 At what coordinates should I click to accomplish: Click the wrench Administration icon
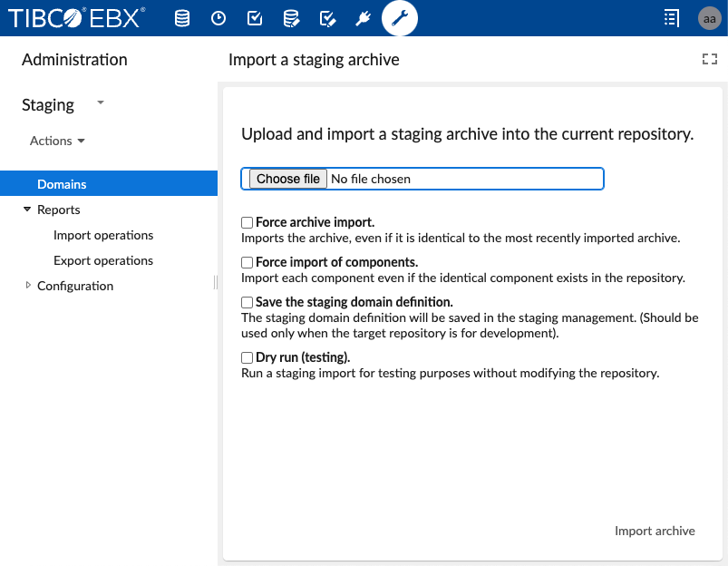(400, 18)
